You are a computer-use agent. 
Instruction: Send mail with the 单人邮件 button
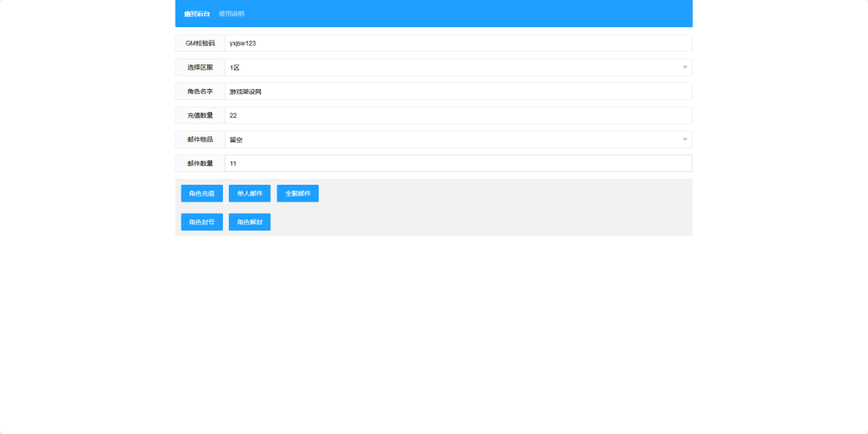pos(250,193)
